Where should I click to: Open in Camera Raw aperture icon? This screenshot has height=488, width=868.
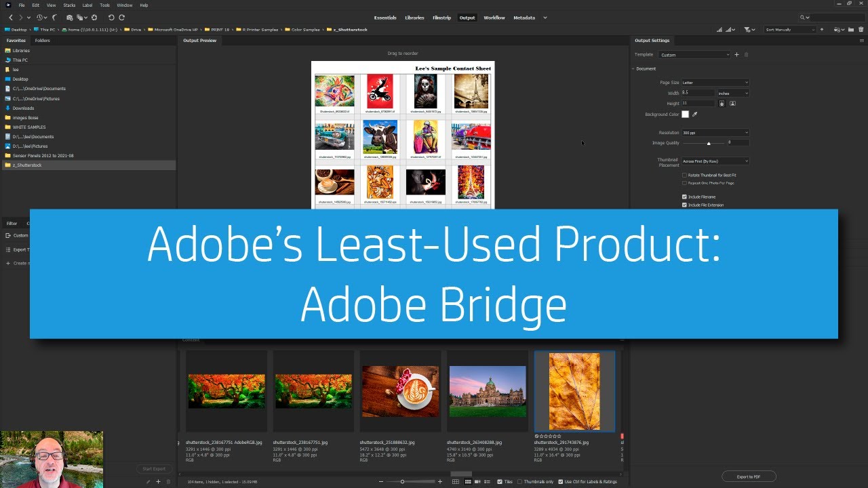[94, 18]
